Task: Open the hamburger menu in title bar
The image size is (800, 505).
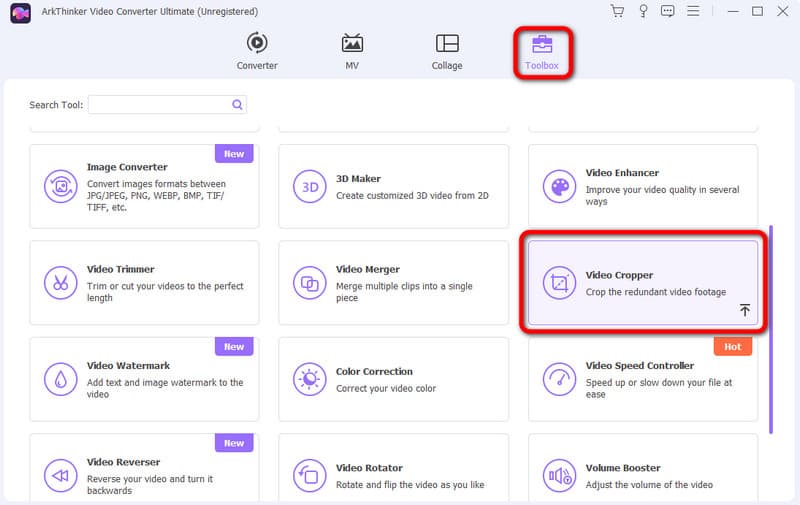Action: pyautogui.click(x=693, y=11)
